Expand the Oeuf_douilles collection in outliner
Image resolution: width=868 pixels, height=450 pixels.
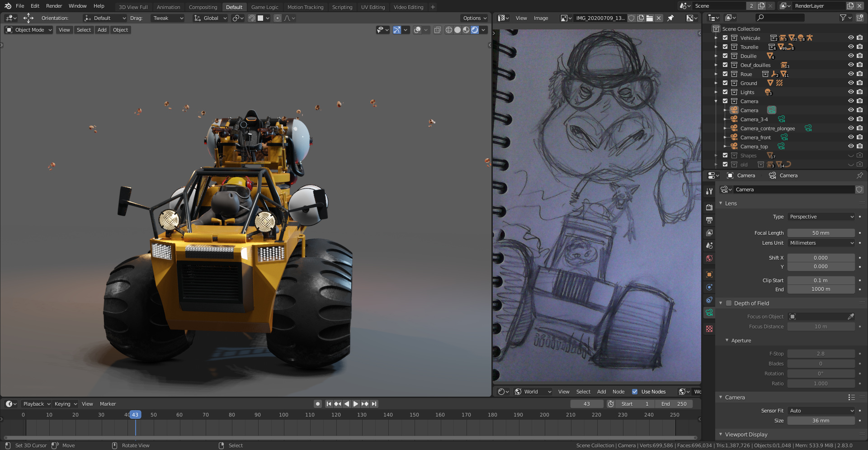[x=716, y=65]
